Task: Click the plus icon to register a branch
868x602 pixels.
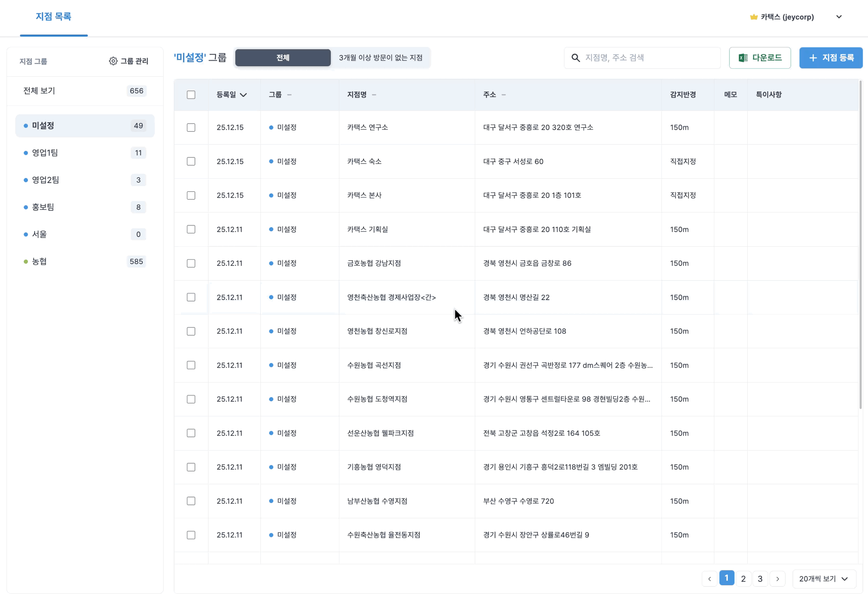Action: (813, 58)
